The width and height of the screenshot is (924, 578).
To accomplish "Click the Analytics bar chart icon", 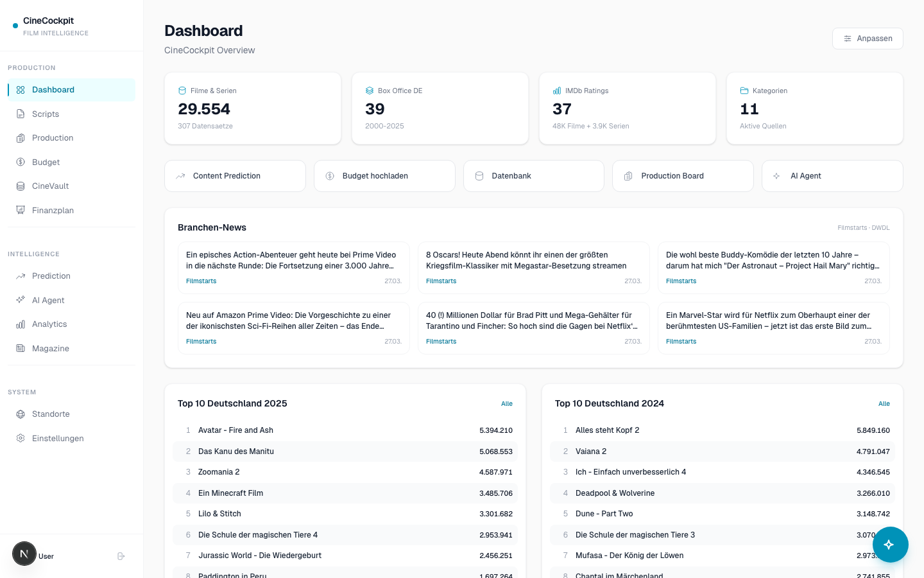I will (21, 324).
